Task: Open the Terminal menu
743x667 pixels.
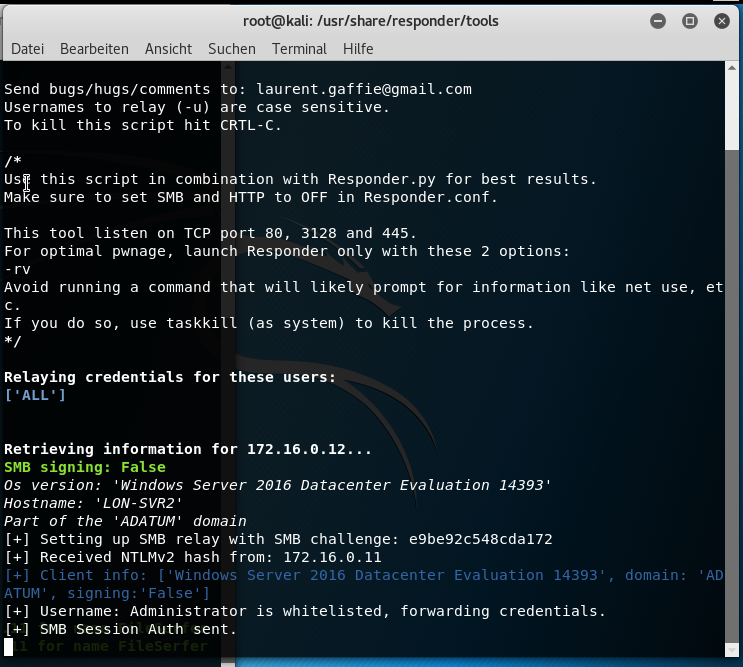Action: [x=299, y=49]
